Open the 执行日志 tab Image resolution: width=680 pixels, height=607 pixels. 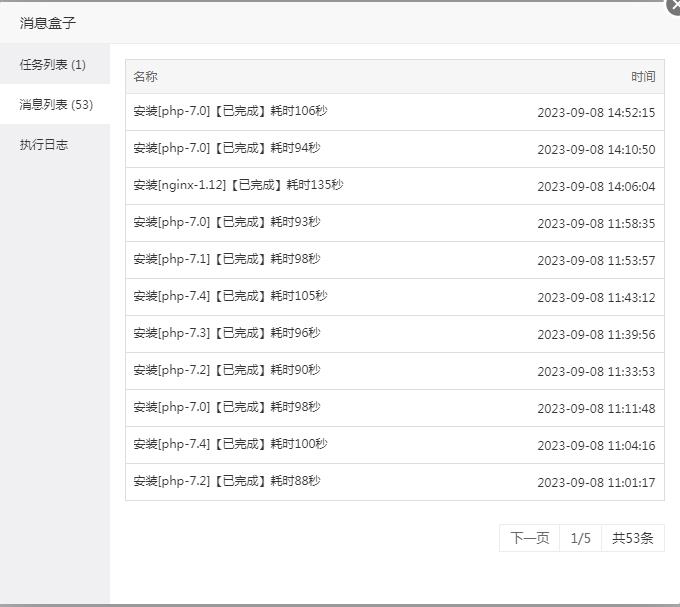click(x=55, y=144)
